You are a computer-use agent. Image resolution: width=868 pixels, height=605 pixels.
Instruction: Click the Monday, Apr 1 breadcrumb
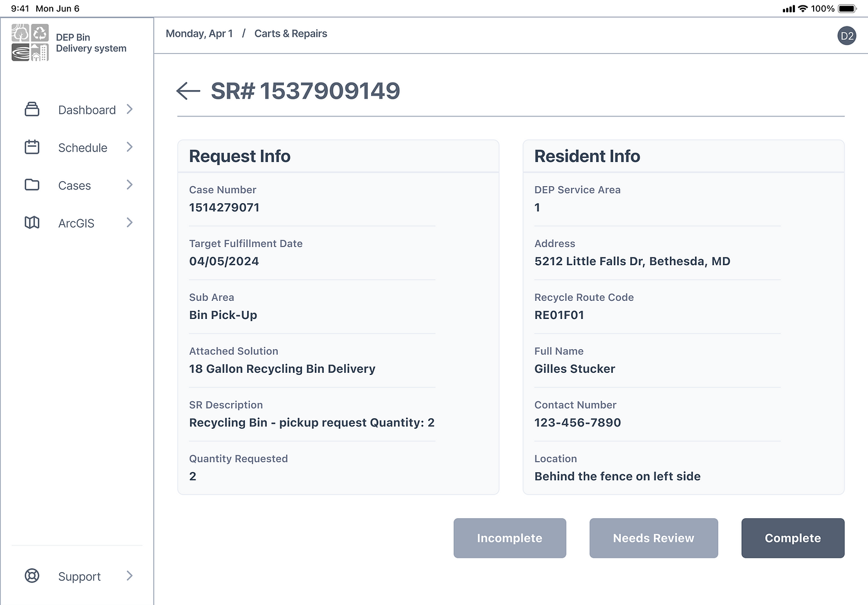point(199,33)
